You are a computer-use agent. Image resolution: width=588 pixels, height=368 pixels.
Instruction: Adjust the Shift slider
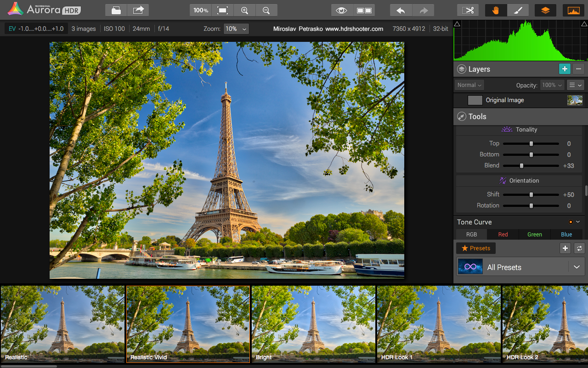(531, 195)
